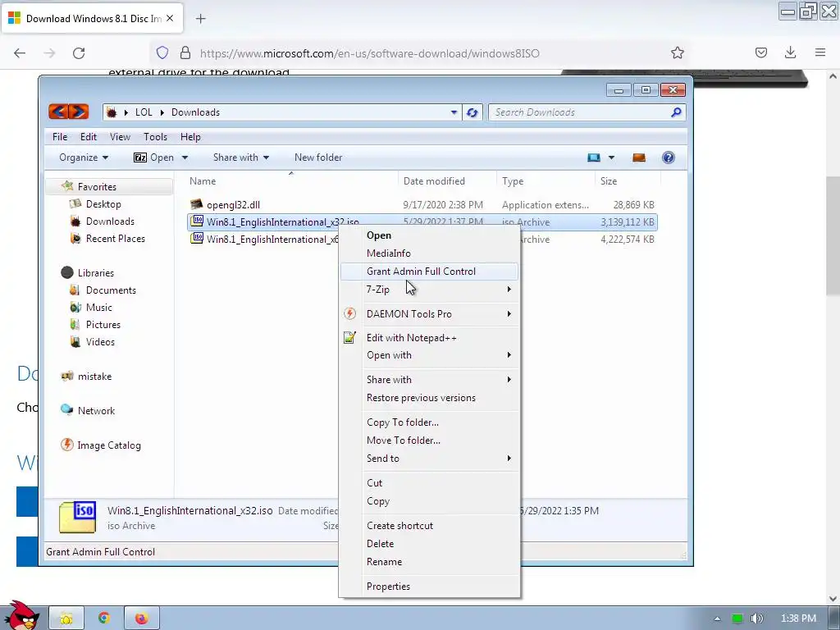Click the padlock site info icon
Image resolution: width=840 pixels, height=630 pixels.
(185, 52)
